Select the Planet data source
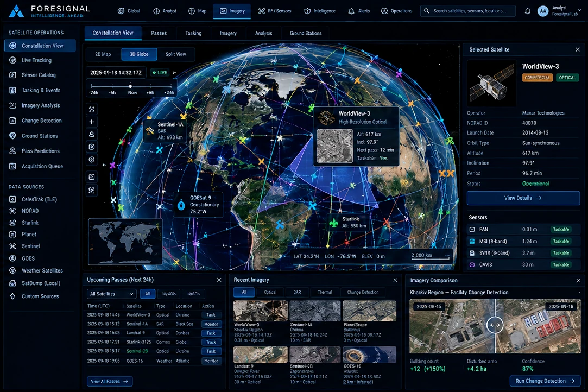The image size is (588, 392). coord(29,234)
